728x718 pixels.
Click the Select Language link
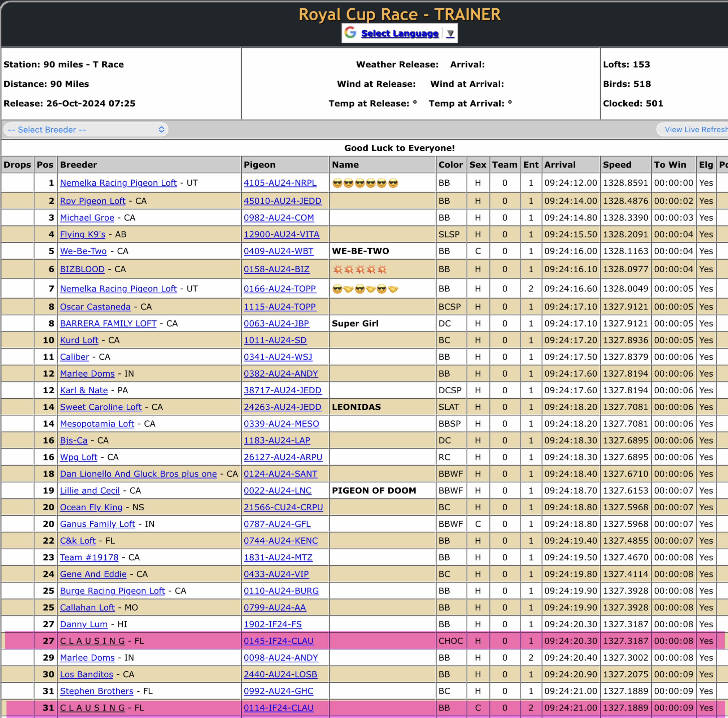400,34
